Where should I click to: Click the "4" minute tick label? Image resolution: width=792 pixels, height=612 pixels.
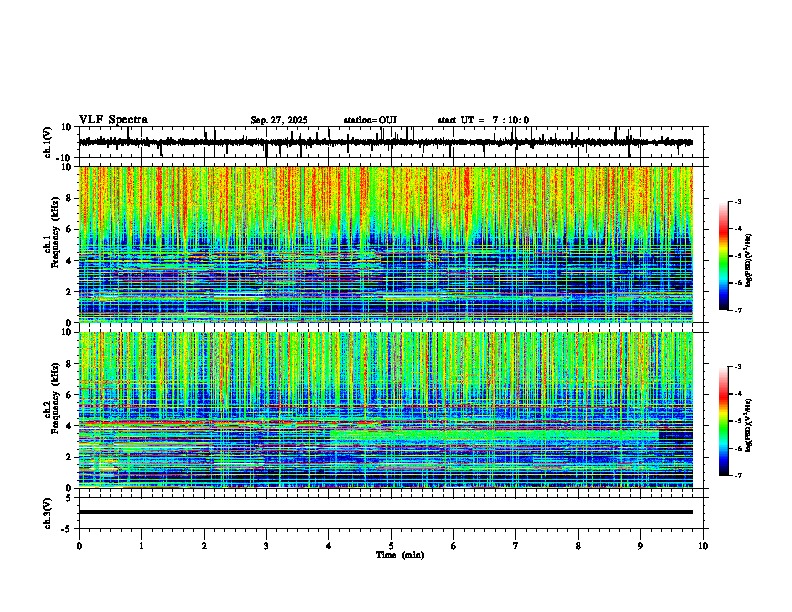[x=329, y=546]
